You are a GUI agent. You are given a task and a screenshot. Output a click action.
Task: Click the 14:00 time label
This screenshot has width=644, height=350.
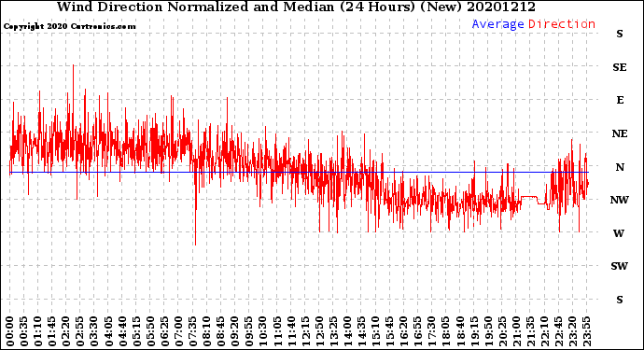[x=347, y=331]
